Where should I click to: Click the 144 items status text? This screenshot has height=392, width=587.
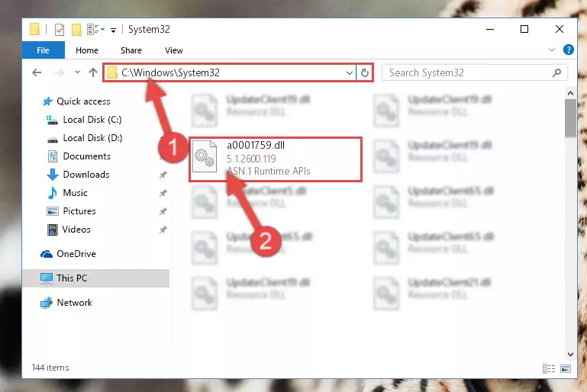pyautogui.click(x=50, y=368)
